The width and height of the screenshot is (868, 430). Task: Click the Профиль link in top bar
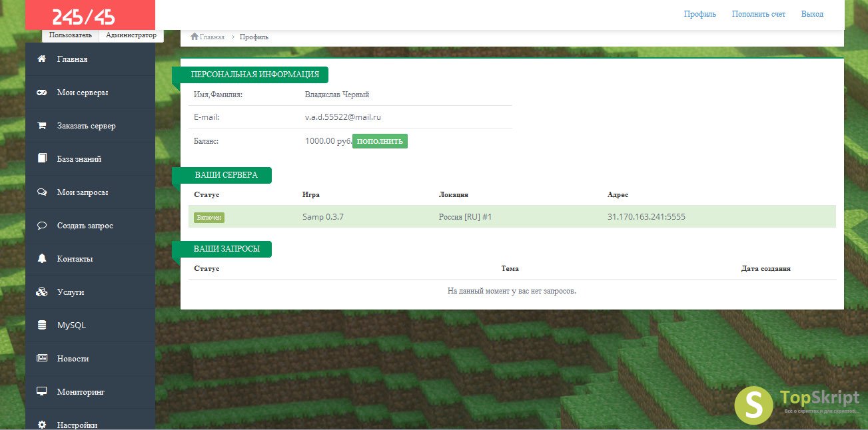click(700, 14)
